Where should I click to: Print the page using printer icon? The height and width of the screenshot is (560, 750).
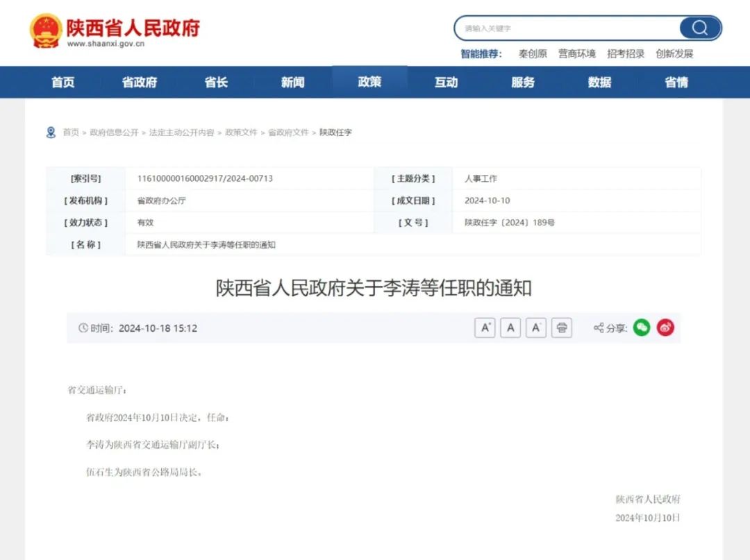[x=561, y=328]
